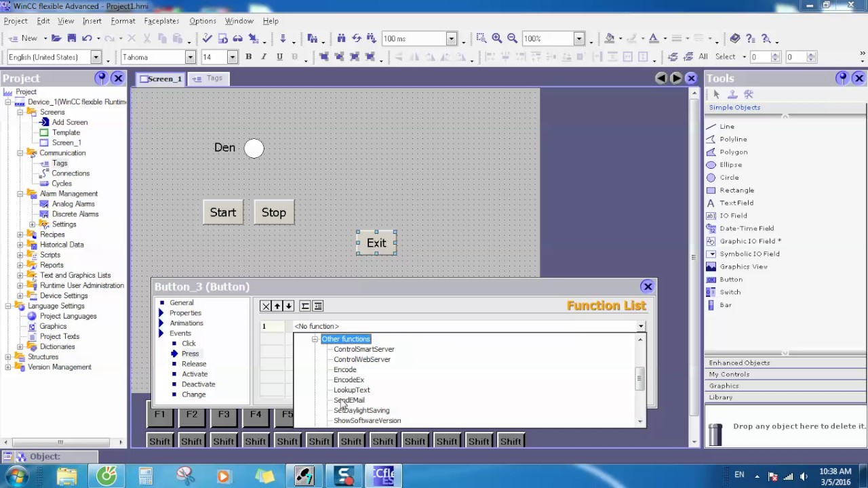Open the Tahoma font dropdown
Image resolution: width=868 pixels, height=488 pixels.
click(x=191, y=58)
